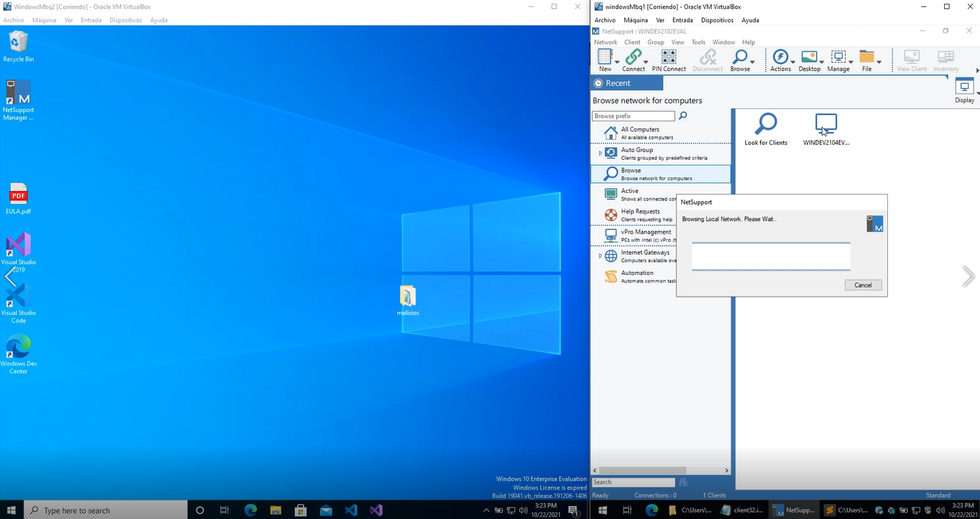The image size is (980, 519).
Task: Select Automation in the tree
Action: coord(640,276)
